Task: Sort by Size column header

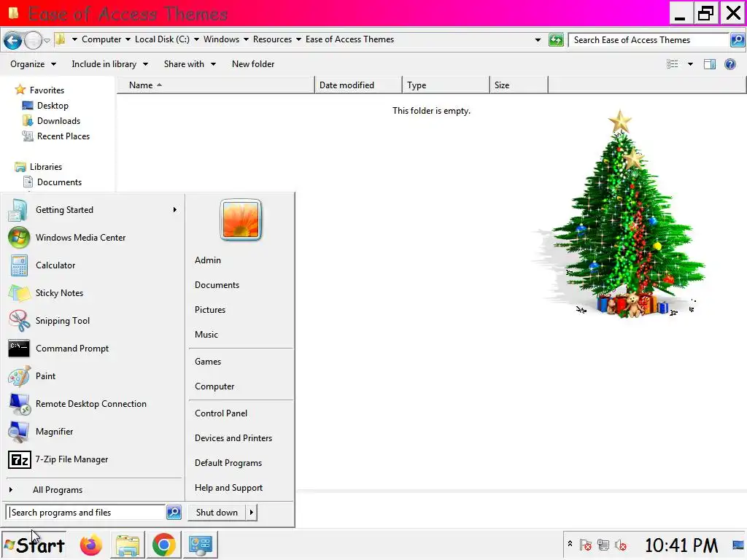Action: click(x=519, y=85)
